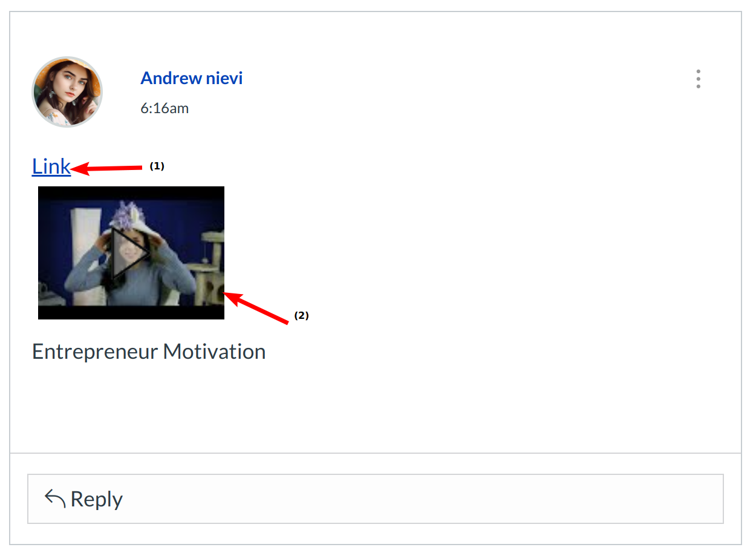Click the Entrepreneur Motivation caption text
The image size is (756, 553).
point(149,352)
